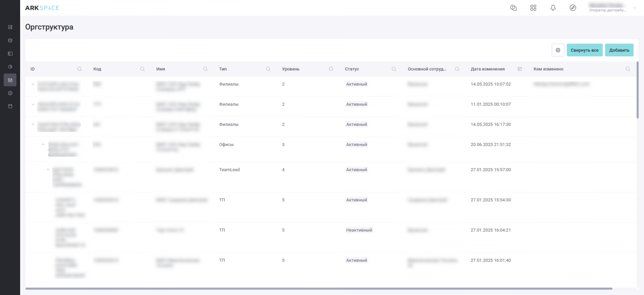The image size is (644, 295).
Task: Click the Неактивный status badge
Action: pyautogui.click(x=359, y=230)
